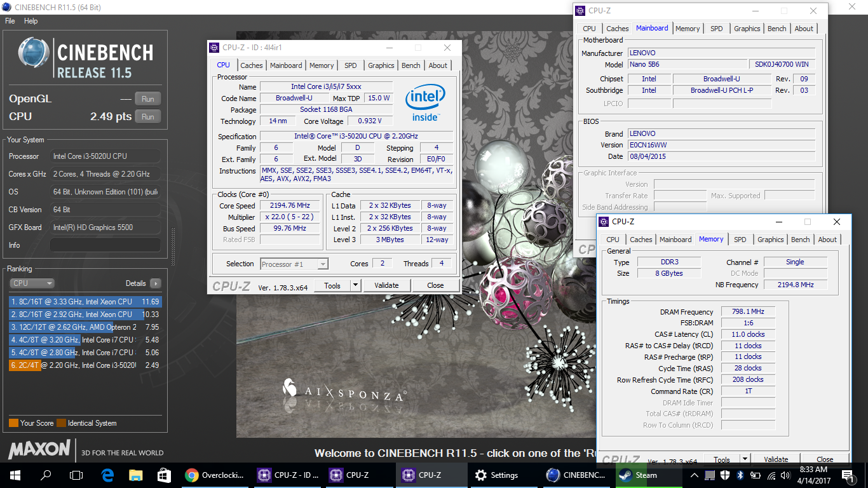868x488 pixels.
Task: Switch to Chrome Overclocking window
Action: [x=216, y=475]
